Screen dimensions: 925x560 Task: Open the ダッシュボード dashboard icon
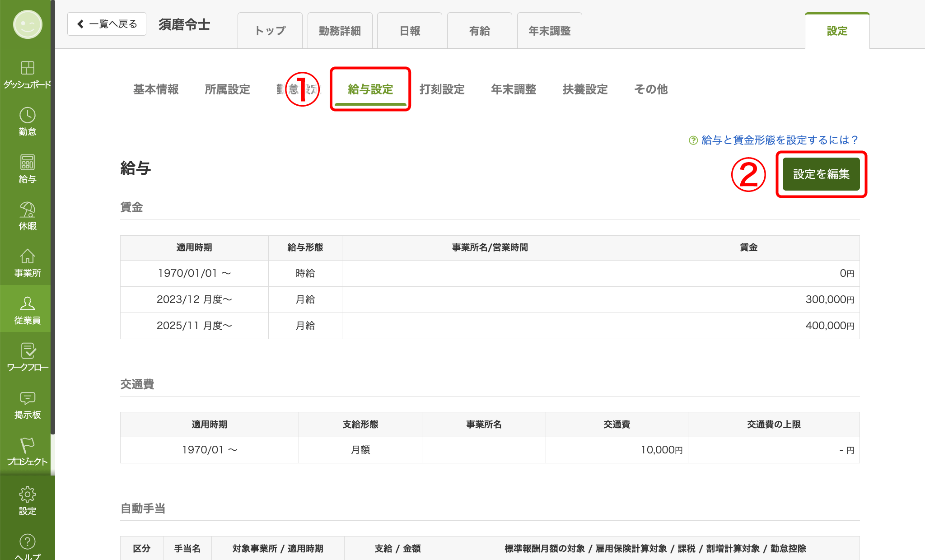(x=27, y=68)
